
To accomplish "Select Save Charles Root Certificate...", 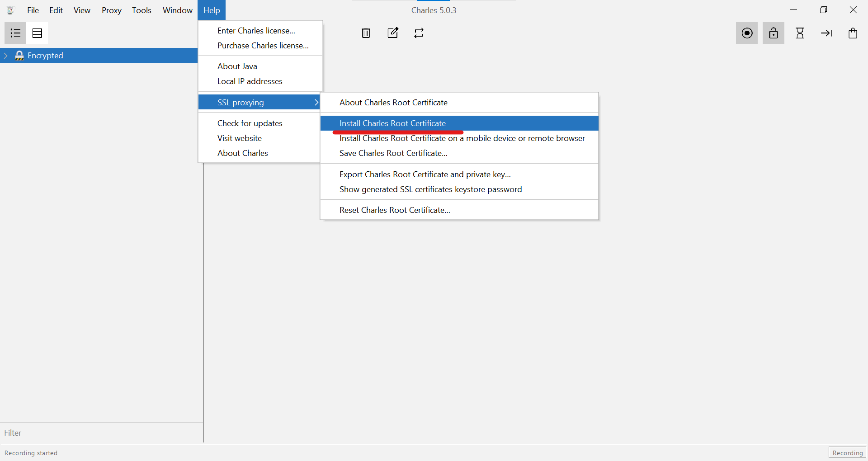I will click(393, 153).
